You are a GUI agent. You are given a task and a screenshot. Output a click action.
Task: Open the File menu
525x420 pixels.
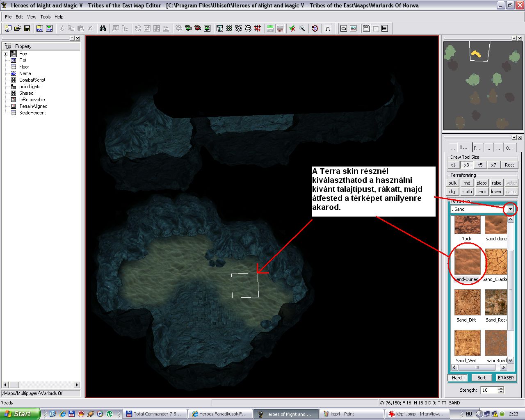[x=8, y=17]
